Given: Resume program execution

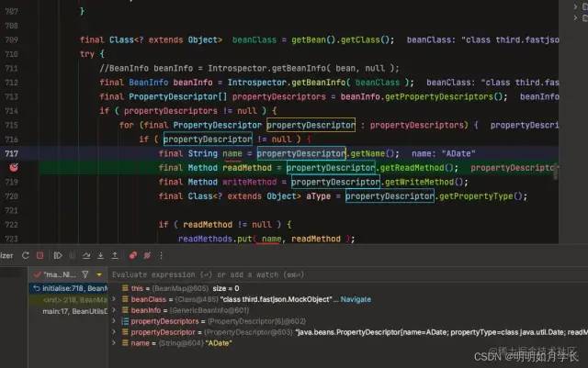Looking at the screenshot, I should tap(57, 255).
